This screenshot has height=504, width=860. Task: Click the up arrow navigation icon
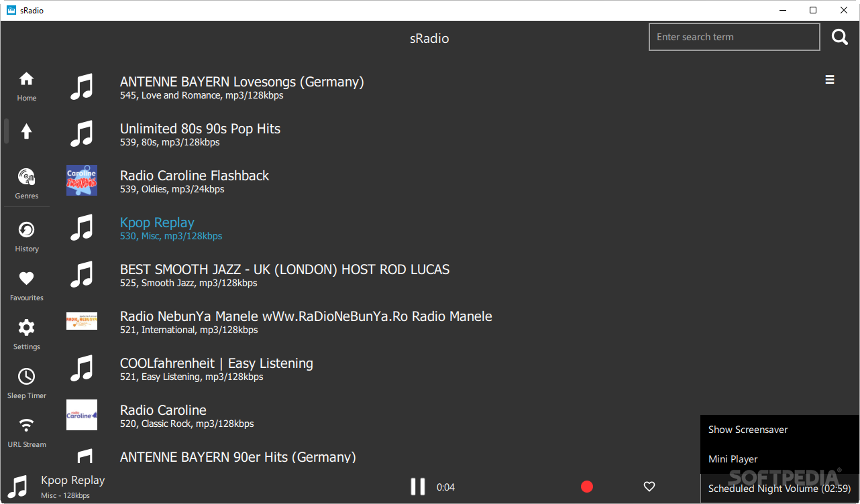26,131
